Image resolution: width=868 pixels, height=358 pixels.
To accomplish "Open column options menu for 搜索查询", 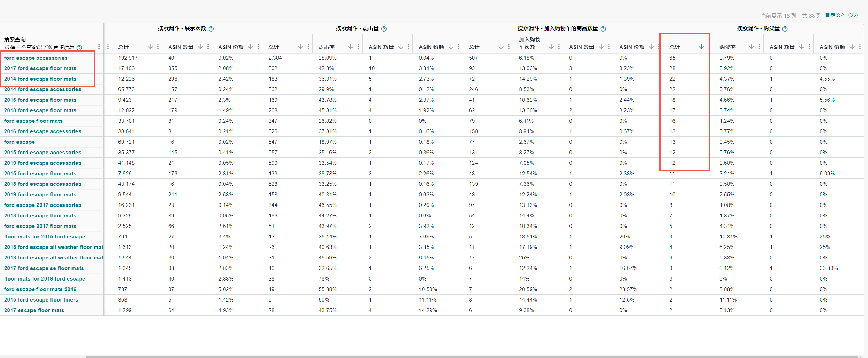I will [99, 47].
